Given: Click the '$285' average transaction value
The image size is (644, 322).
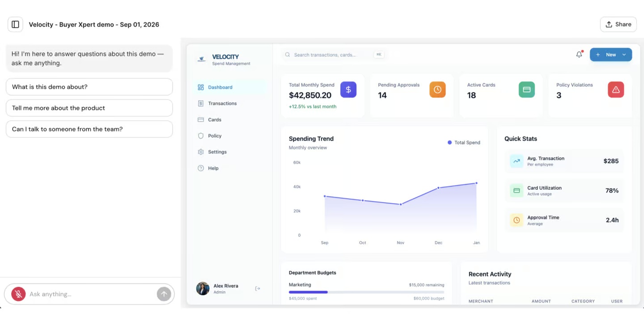Looking at the screenshot, I should [x=611, y=161].
